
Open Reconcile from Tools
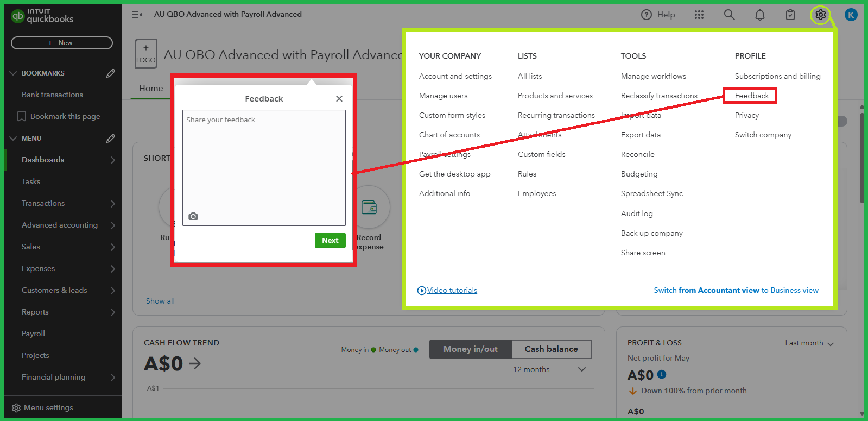(x=637, y=154)
